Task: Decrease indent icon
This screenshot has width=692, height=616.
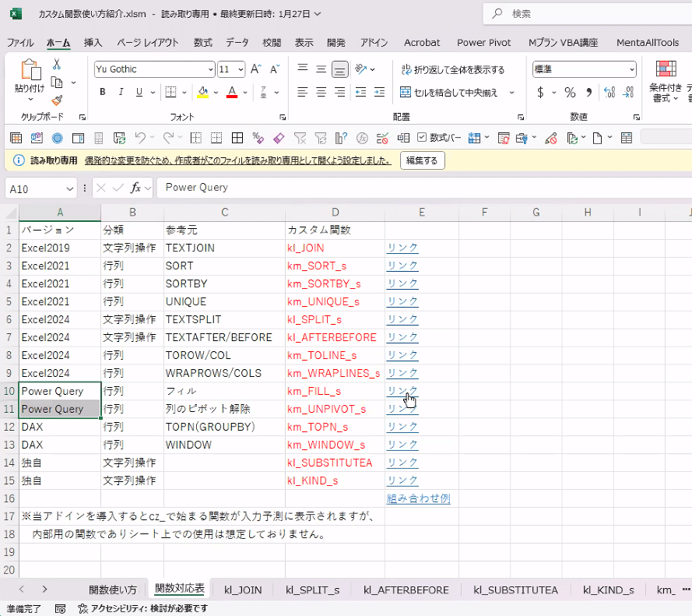Action: coord(360,92)
